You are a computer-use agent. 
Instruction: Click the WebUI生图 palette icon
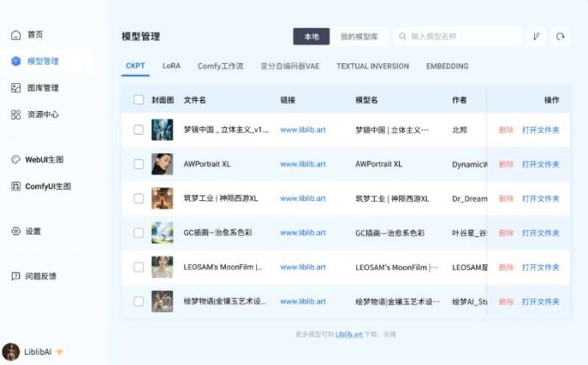(x=15, y=160)
